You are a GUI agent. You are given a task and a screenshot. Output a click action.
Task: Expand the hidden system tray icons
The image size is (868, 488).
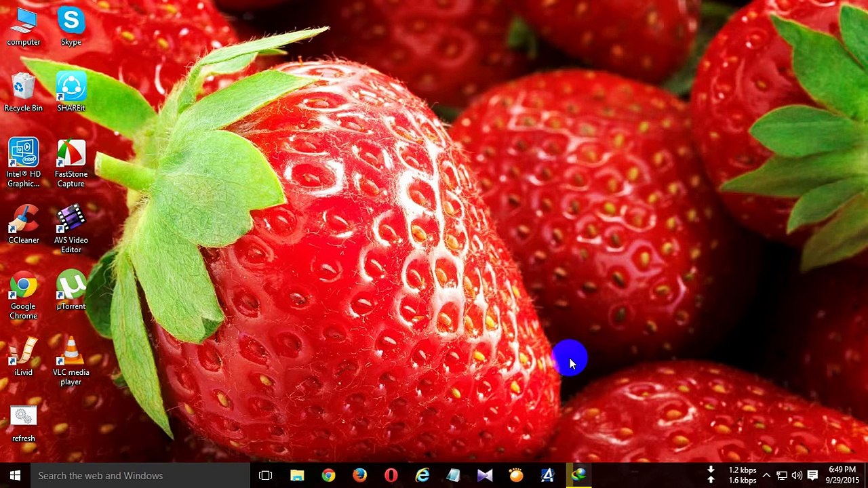coord(766,475)
